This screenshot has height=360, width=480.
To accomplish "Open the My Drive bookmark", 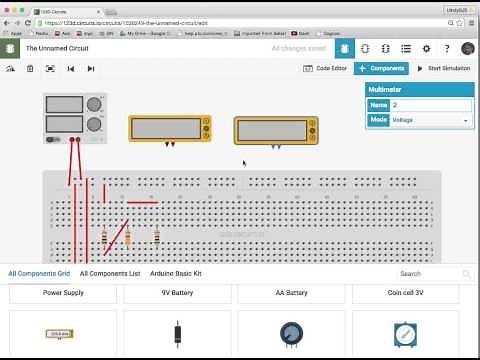I will click(145, 34).
